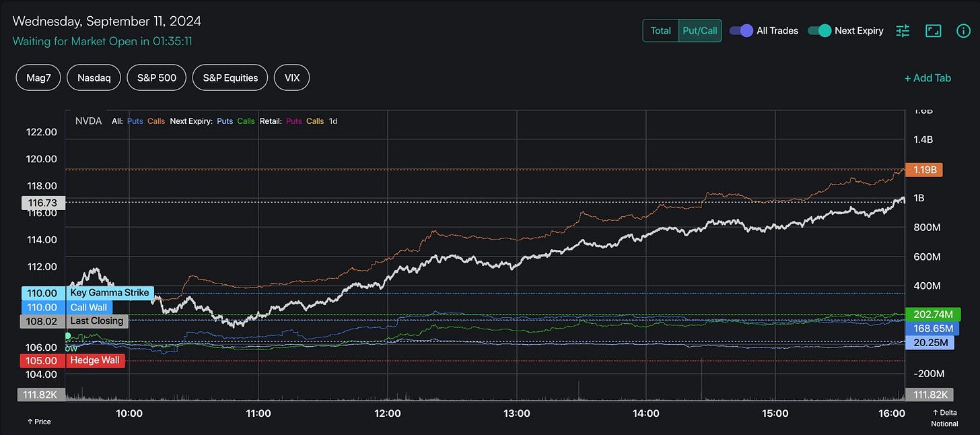Open the chart settings sliders icon
Screen dimensions: 980x435
click(903, 30)
